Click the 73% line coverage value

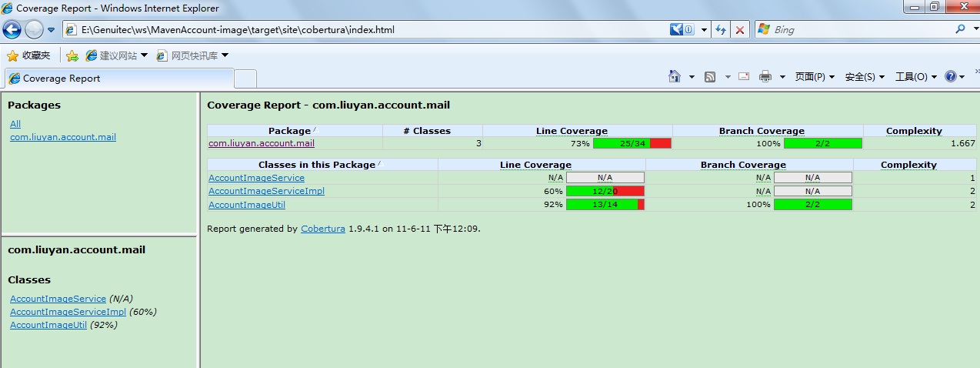tap(580, 143)
